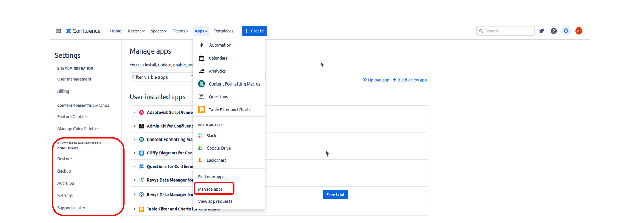Click the Upload app link
Screen dimensions: 644x223
(376, 80)
